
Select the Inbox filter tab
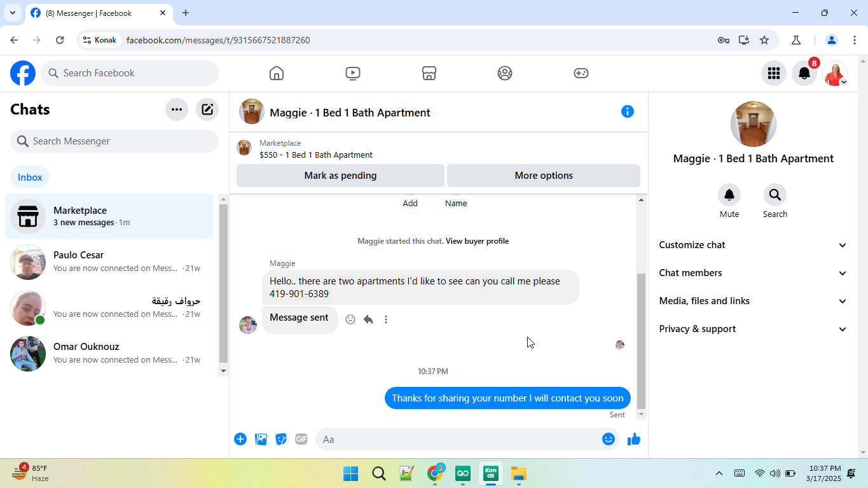coord(30,178)
